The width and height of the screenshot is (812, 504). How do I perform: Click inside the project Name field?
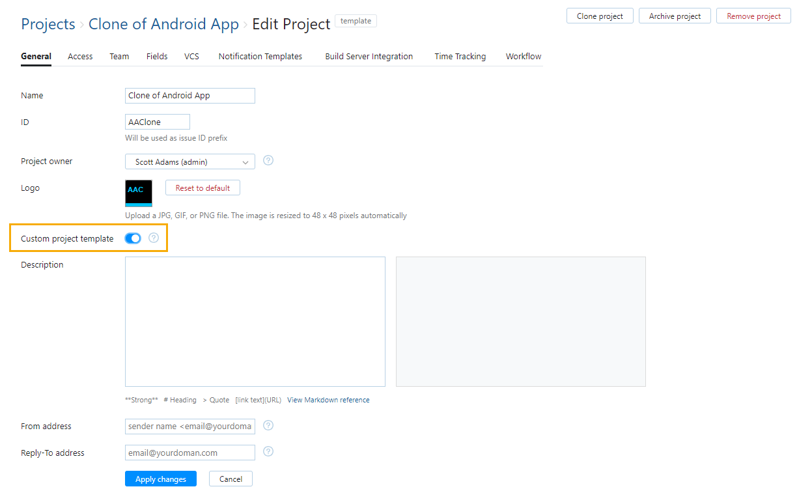(189, 95)
